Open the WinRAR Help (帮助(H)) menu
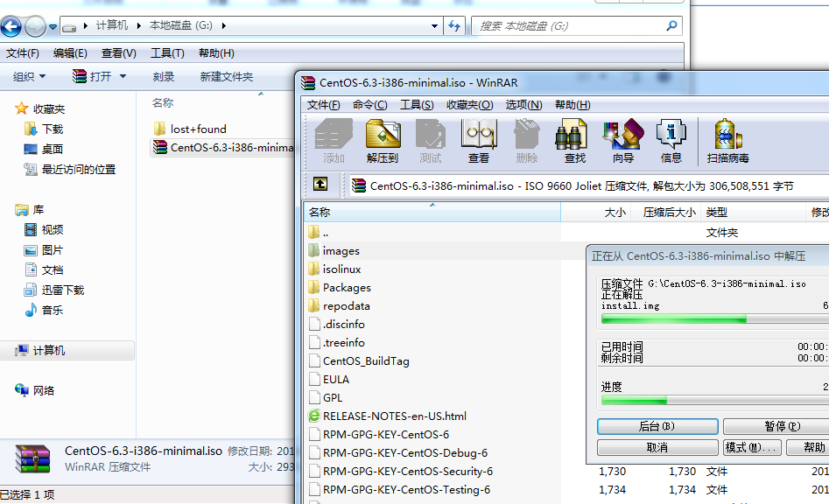 pos(573,105)
